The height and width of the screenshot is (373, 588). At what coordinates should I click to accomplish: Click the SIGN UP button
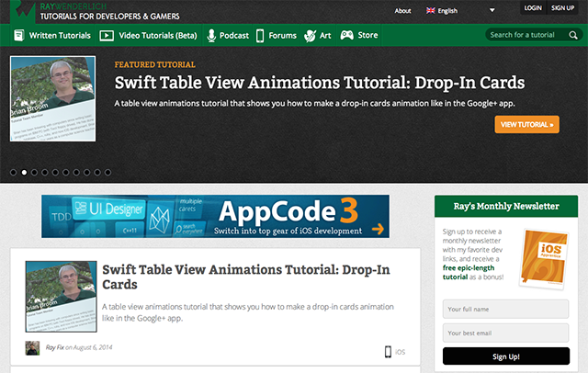coord(562,8)
